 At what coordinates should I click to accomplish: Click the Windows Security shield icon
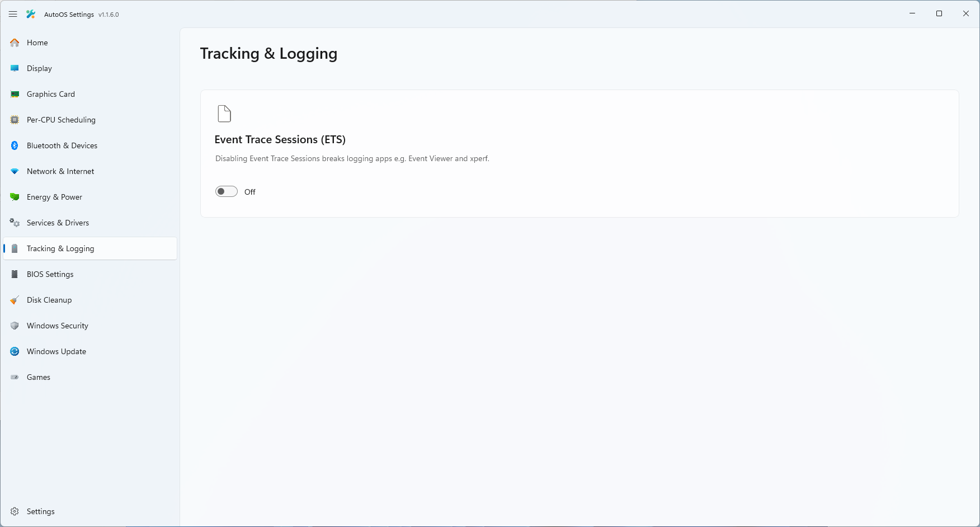15,326
